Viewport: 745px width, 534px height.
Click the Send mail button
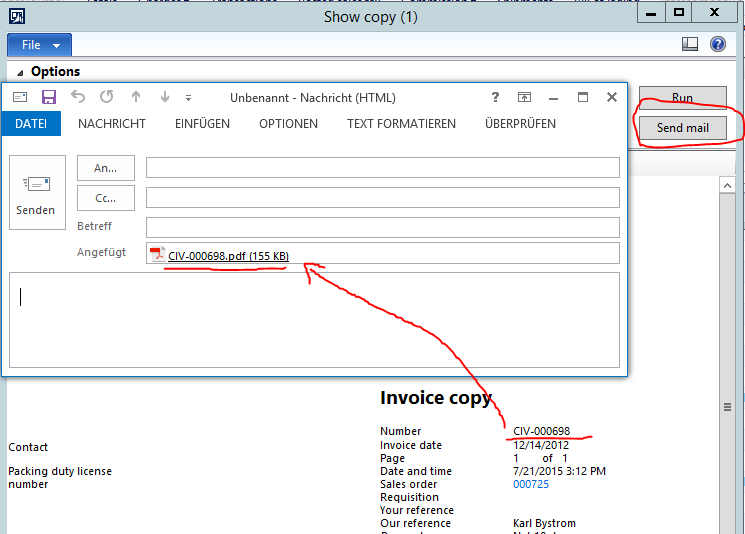click(x=682, y=128)
